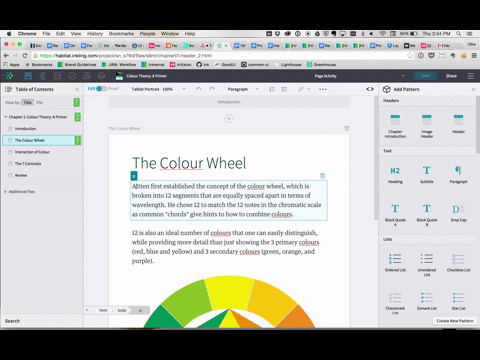The image size is (480, 360).
Task: Open the Page Activity dropdown
Action: [358, 76]
